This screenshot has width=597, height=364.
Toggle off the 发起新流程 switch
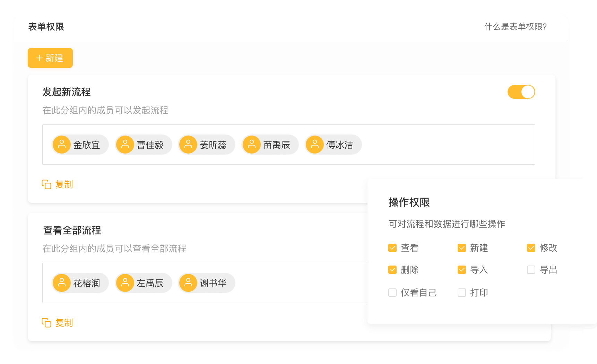coord(521,92)
